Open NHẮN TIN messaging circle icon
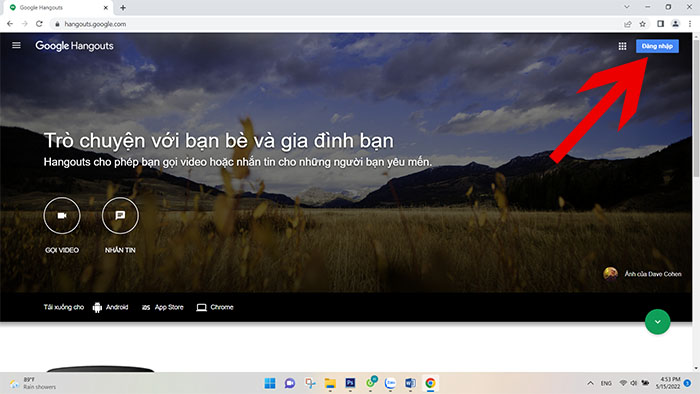Viewport: 700px width, 394px height. (120, 216)
